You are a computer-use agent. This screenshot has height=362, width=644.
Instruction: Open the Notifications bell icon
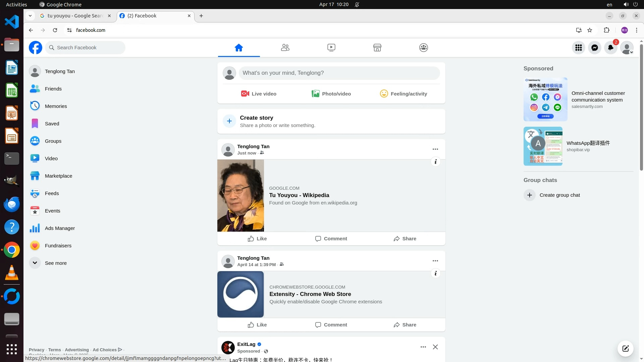pos(610,48)
